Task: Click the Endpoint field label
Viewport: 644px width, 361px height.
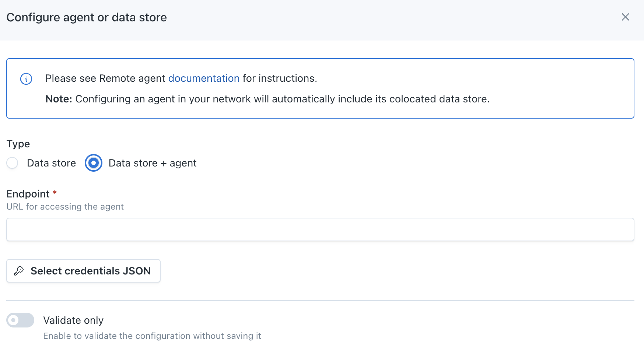Action: pyautogui.click(x=28, y=194)
